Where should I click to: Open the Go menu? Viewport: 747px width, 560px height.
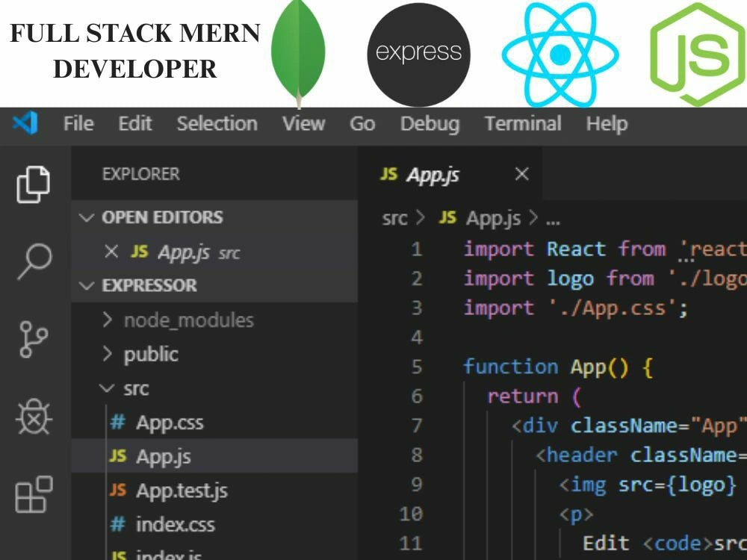click(x=362, y=124)
